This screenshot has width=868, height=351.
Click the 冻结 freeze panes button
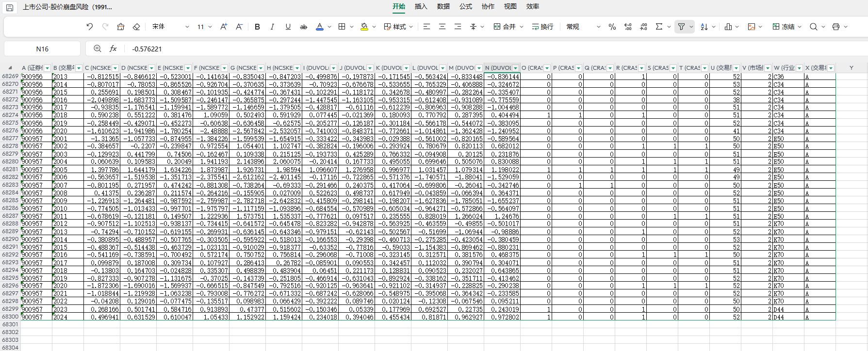tap(784, 27)
